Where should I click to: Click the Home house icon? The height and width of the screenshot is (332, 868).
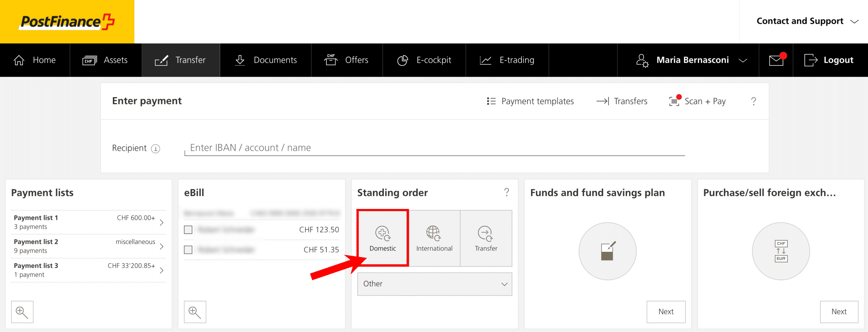19,60
